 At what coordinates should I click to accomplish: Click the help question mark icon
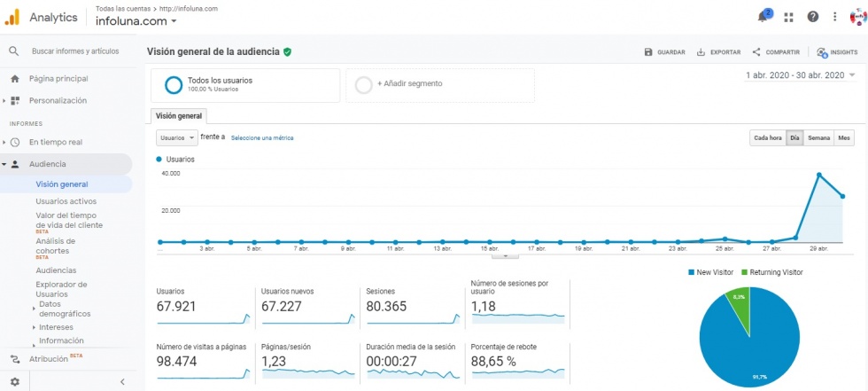click(812, 17)
